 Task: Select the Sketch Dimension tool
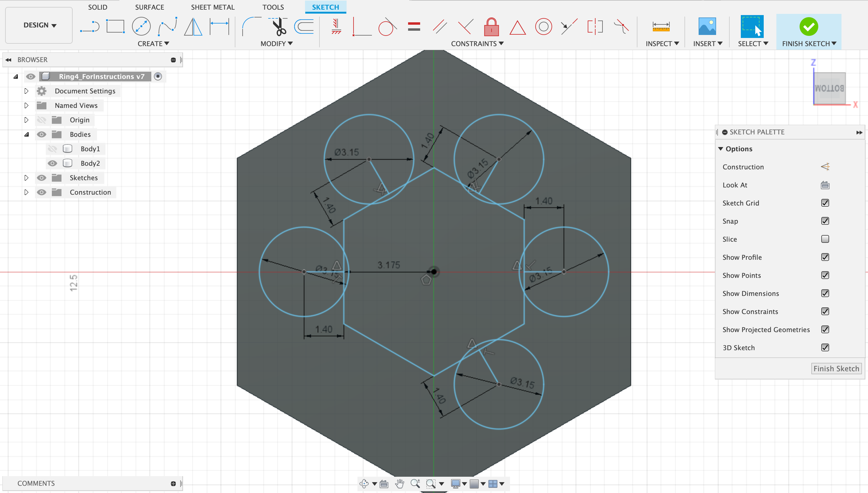[219, 27]
